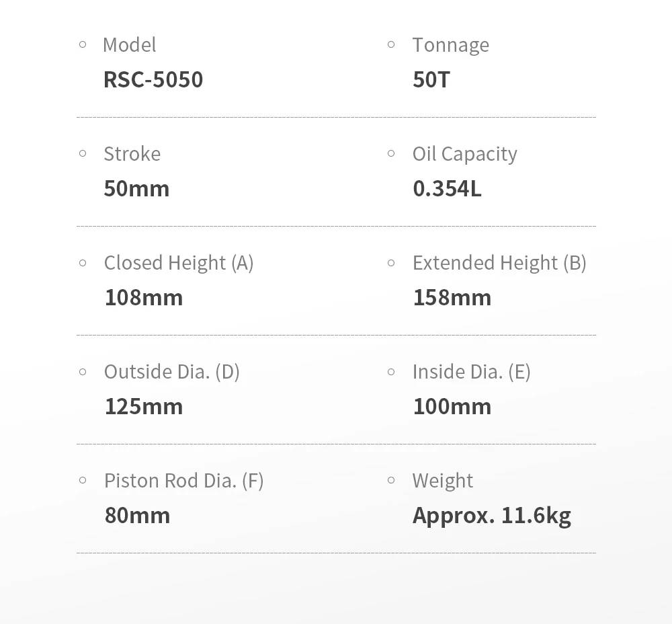
Task: Click the bullet beside Extended Height (B)
Action: tap(391, 262)
